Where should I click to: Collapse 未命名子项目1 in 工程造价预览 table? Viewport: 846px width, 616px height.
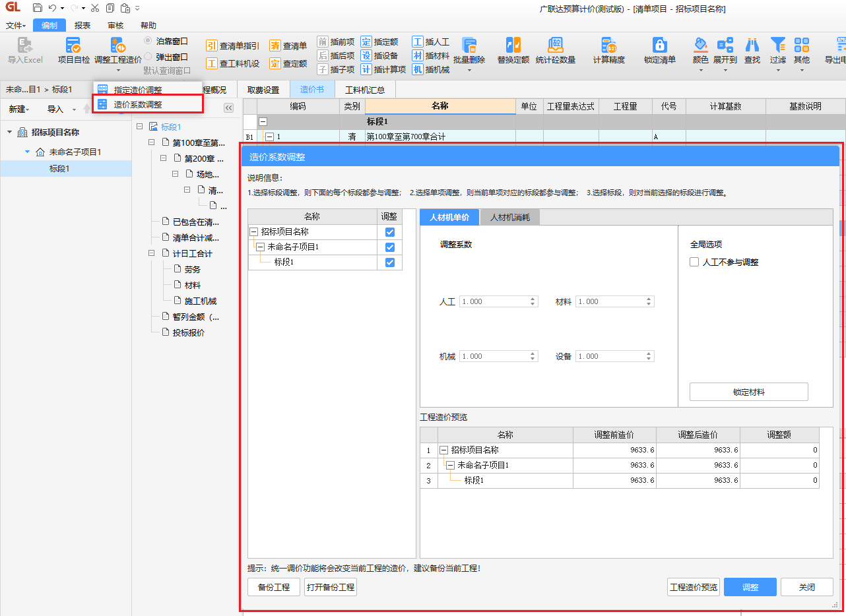point(451,465)
